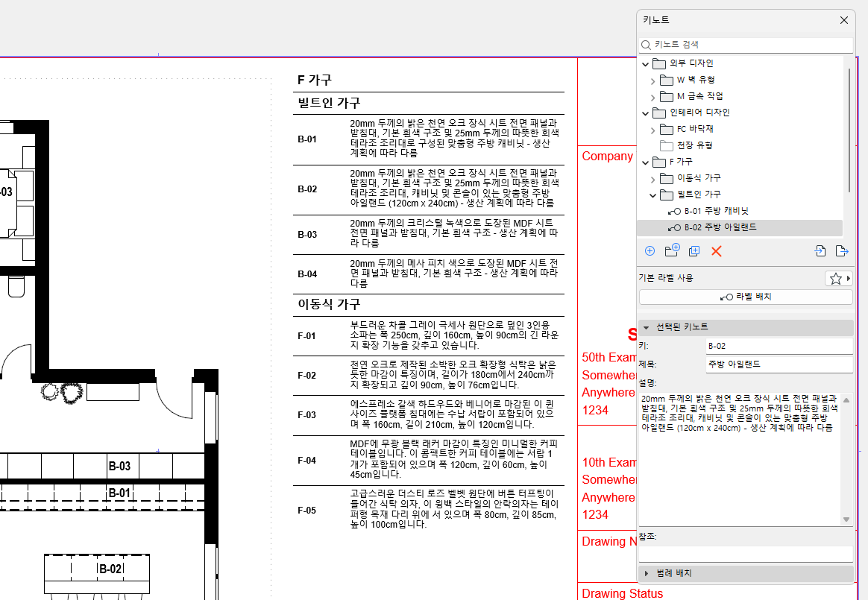Screen dimensions: 868x600
Task: Click the F-05 row key in legend
Action: [x=306, y=511]
